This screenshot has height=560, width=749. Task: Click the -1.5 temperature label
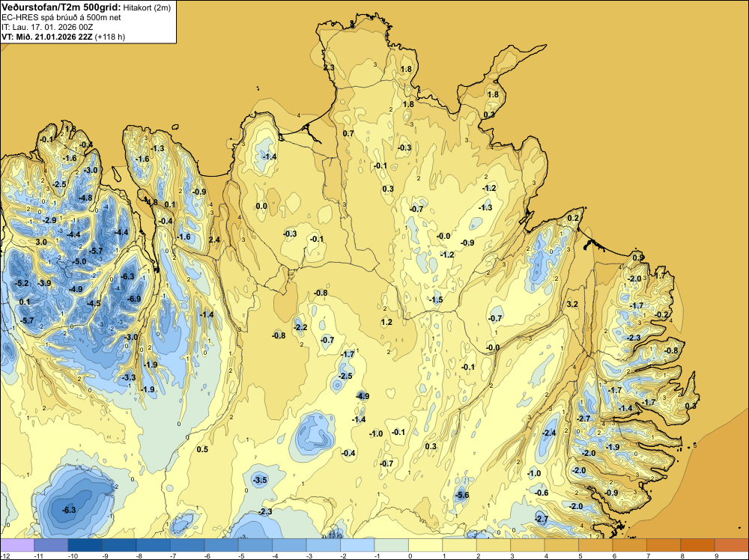coord(436,299)
